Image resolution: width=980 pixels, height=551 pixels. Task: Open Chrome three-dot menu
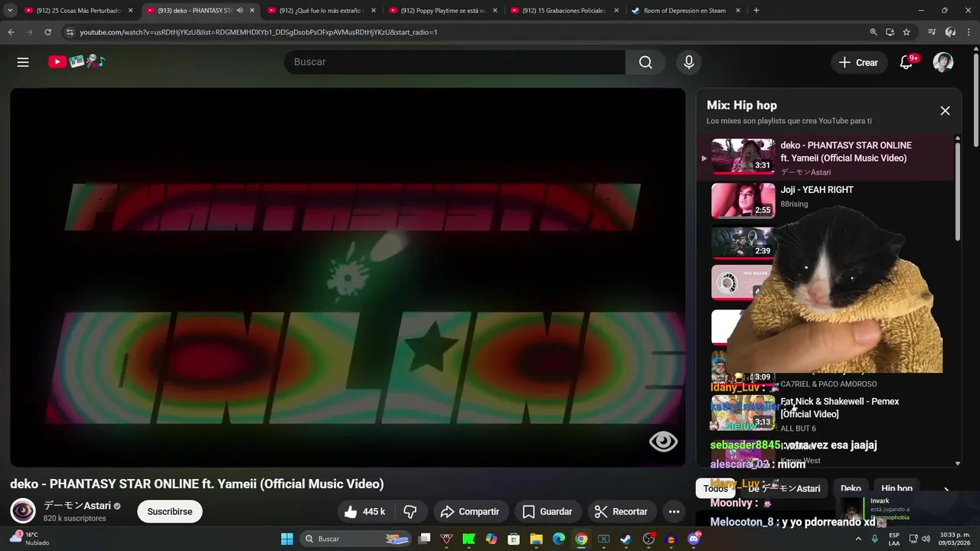click(x=969, y=32)
